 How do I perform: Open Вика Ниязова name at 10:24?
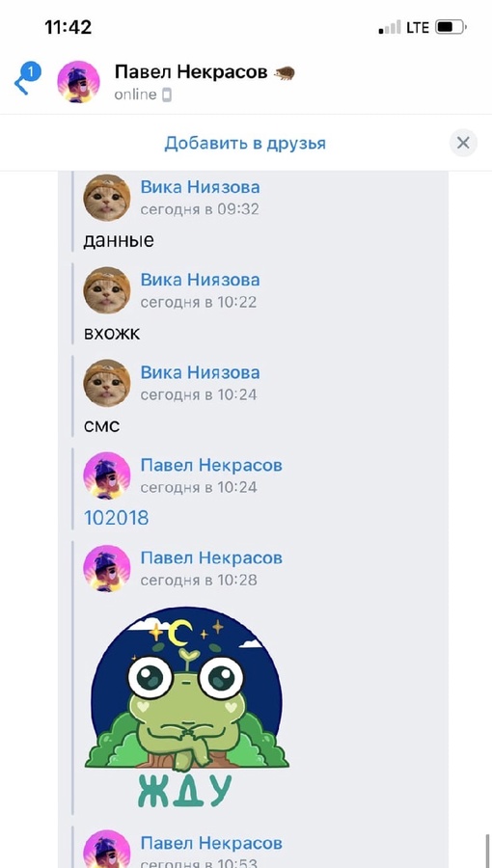[200, 372]
